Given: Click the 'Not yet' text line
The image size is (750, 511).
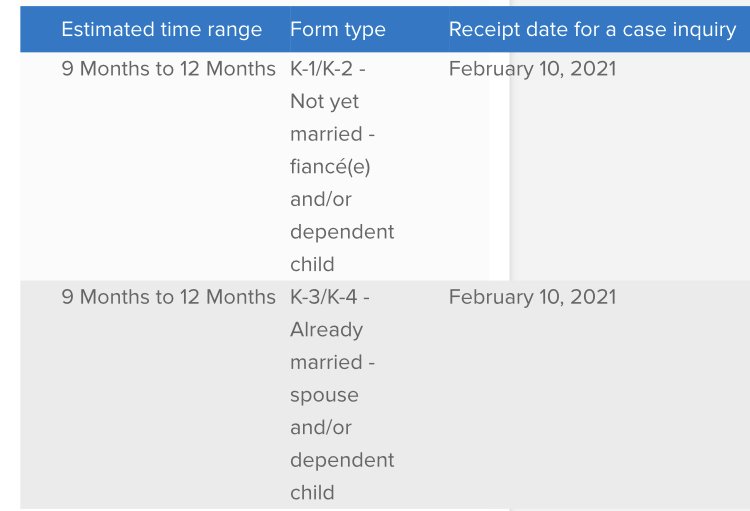Looking at the screenshot, I should pyautogui.click(x=324, y=101).
